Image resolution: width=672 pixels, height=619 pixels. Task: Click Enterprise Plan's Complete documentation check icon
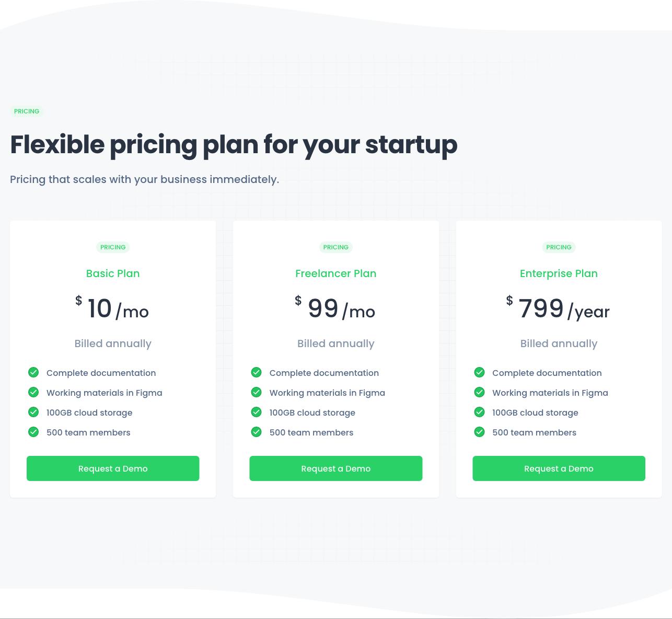(479, 372)
